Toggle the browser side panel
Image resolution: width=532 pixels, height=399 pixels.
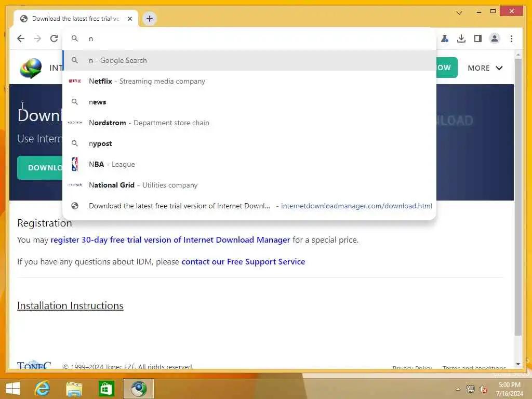pyautogui.click(x=478, y=38)
